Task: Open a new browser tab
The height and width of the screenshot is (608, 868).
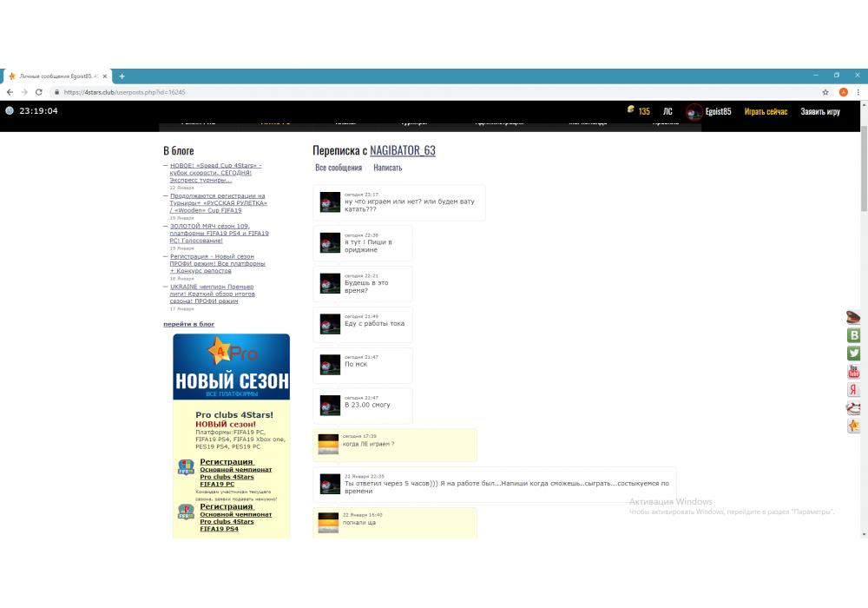Action: 122,76
